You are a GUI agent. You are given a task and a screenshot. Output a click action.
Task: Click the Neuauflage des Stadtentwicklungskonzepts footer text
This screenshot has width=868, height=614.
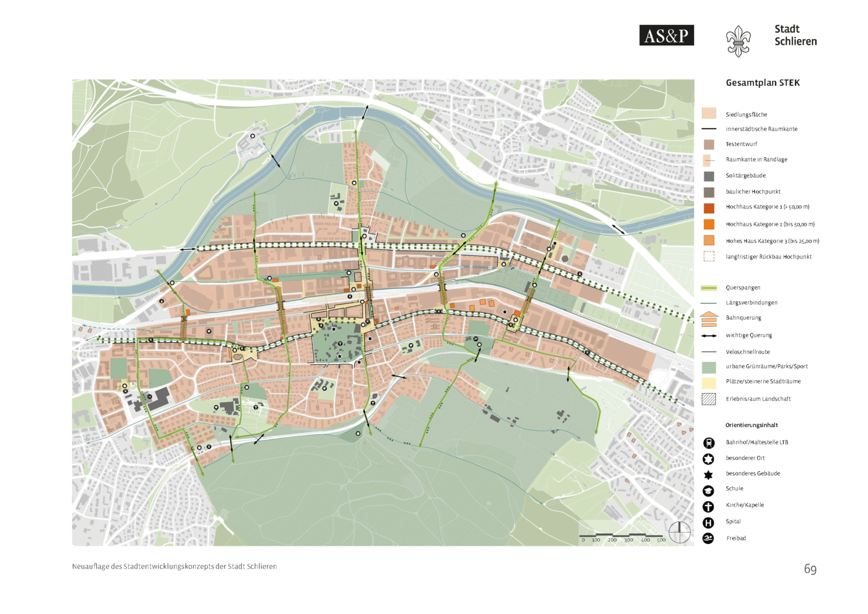coord(174,566)
